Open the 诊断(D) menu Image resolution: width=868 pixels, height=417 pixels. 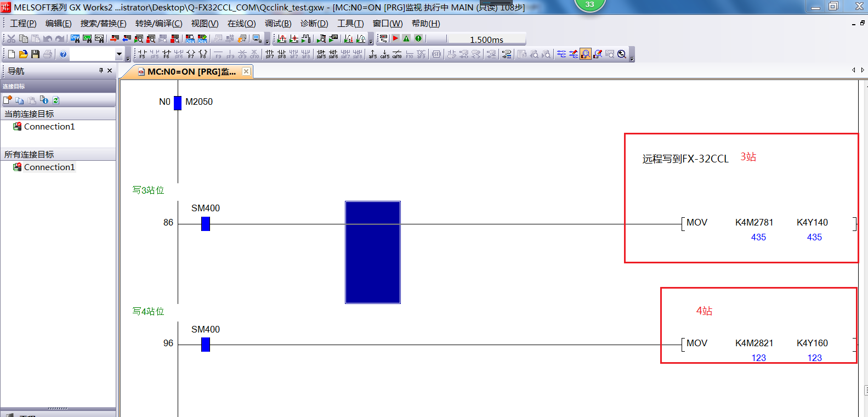(x=314, y=24)
